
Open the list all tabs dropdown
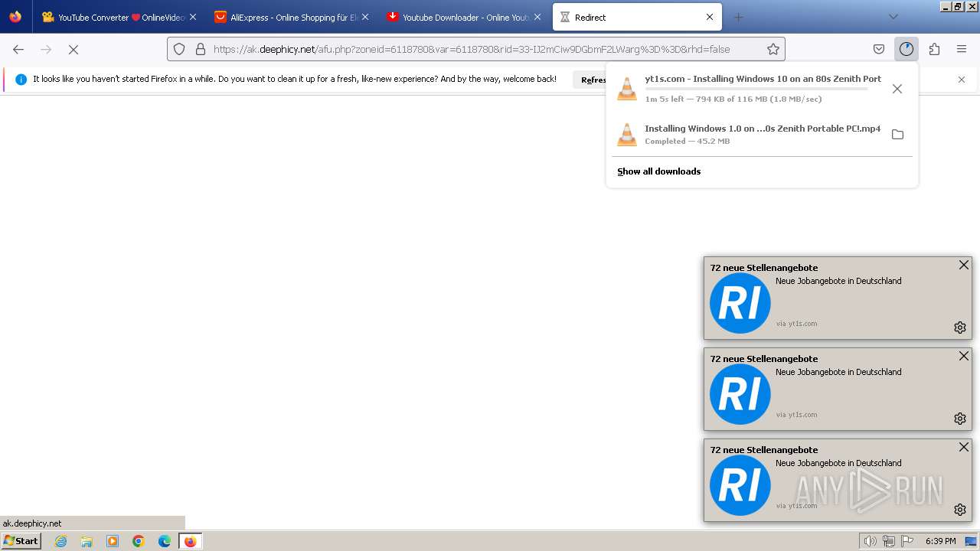893,17
